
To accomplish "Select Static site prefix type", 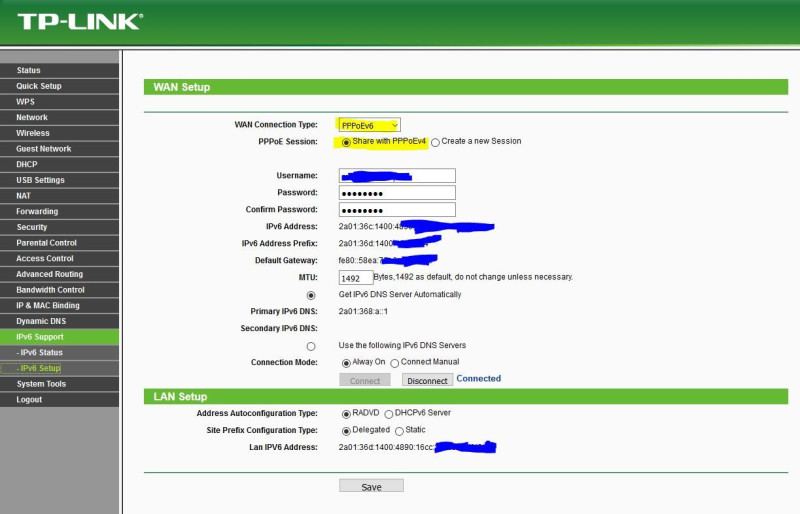I will (399, 431).
